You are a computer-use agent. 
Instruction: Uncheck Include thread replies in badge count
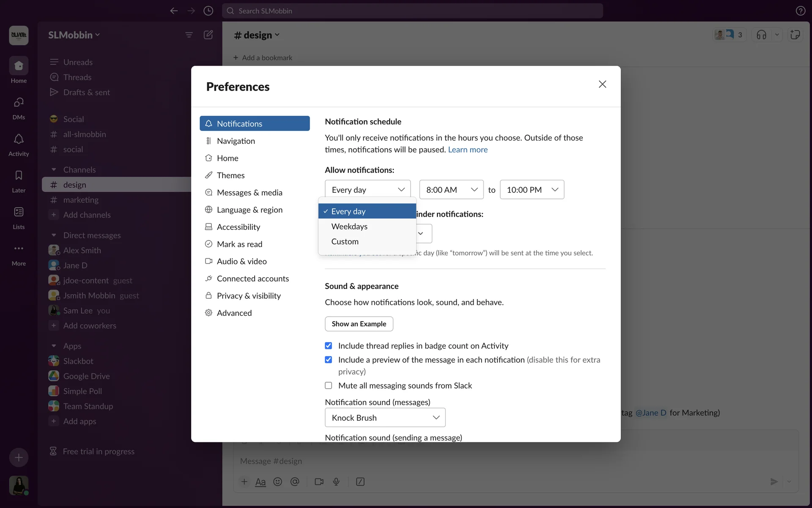(x=329, y=346)
